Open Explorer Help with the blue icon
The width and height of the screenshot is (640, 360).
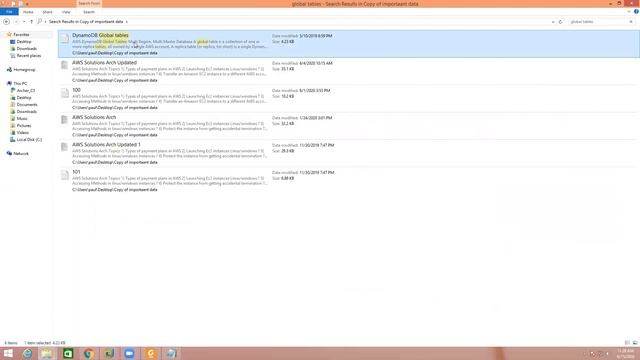tap(636, 11)
